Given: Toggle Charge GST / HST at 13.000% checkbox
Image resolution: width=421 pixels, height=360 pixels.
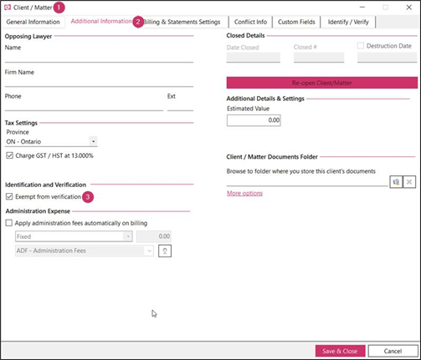Looking at the screenshot, I should [x=10, y=156].
